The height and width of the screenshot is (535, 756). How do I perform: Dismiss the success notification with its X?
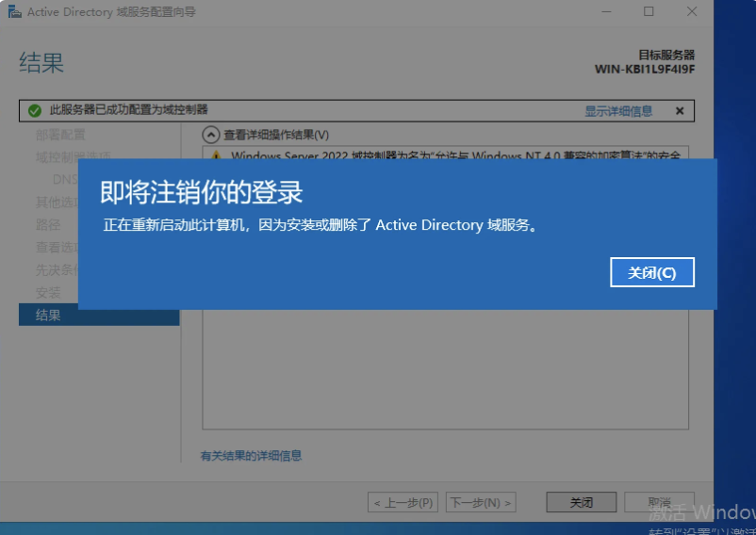(680, 111)
